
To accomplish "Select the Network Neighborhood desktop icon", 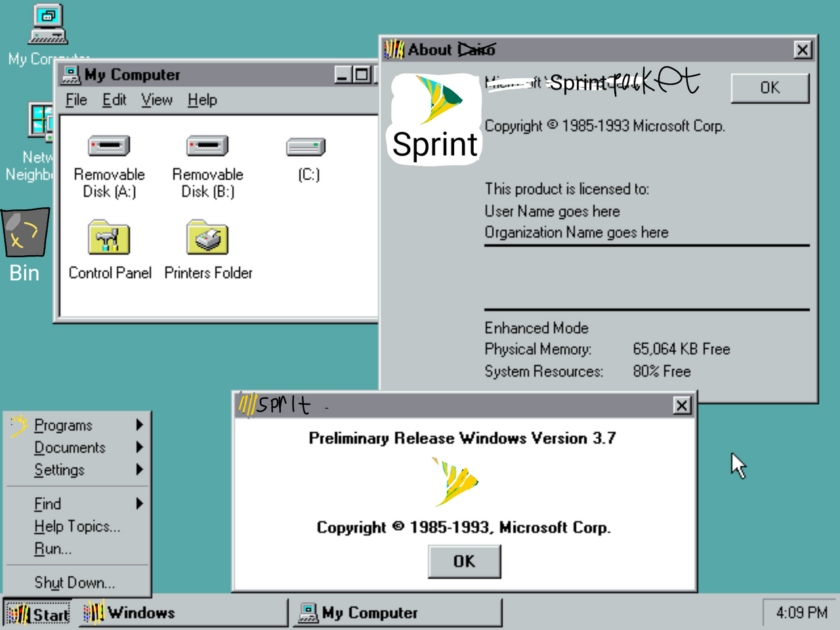I will (41, 122).
